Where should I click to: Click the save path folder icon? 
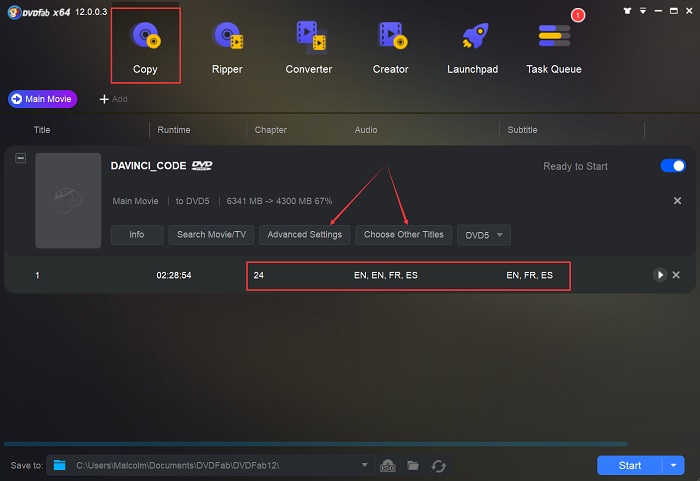tap(60, 465)
